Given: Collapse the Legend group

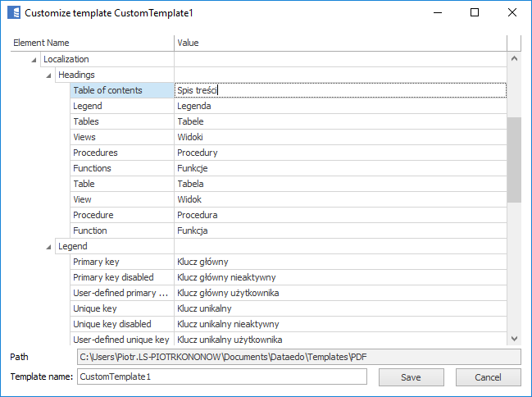Looking at the screenshot, I should [49, 246].
